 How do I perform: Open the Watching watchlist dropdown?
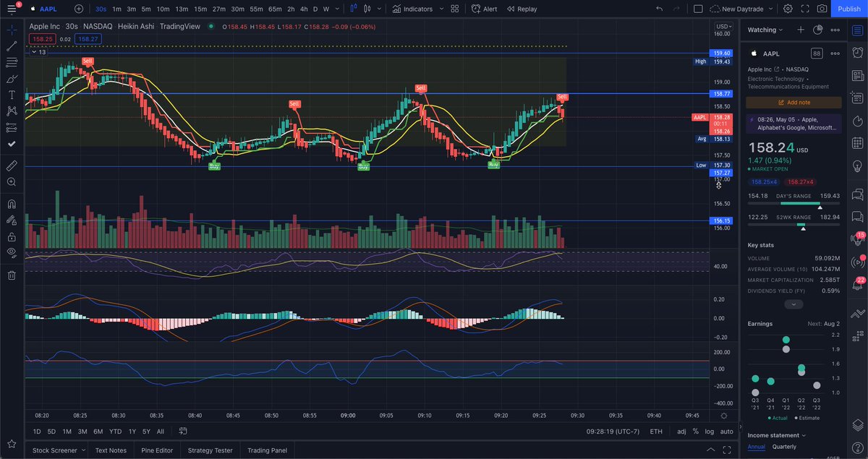point(766,30)
